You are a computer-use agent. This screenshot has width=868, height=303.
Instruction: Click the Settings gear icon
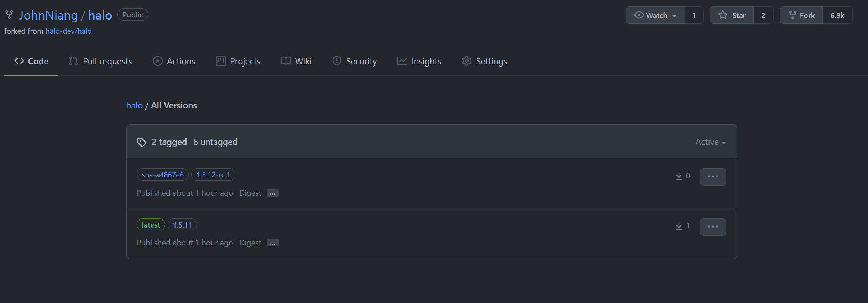point(466,61)
